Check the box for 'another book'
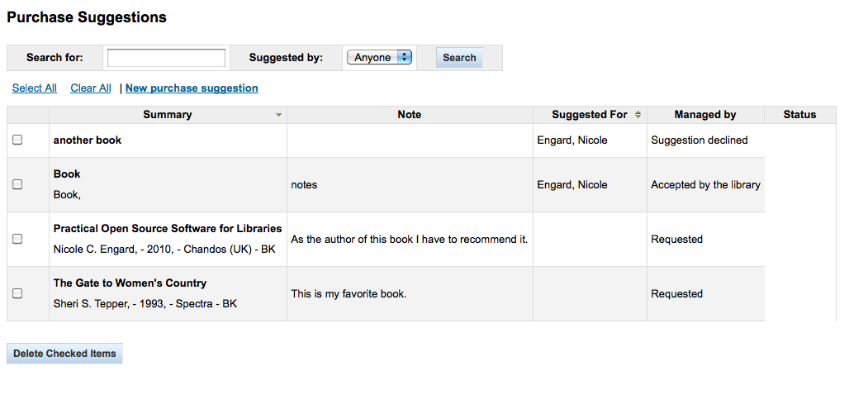This screenshot has height=409, width=868. 17,140
